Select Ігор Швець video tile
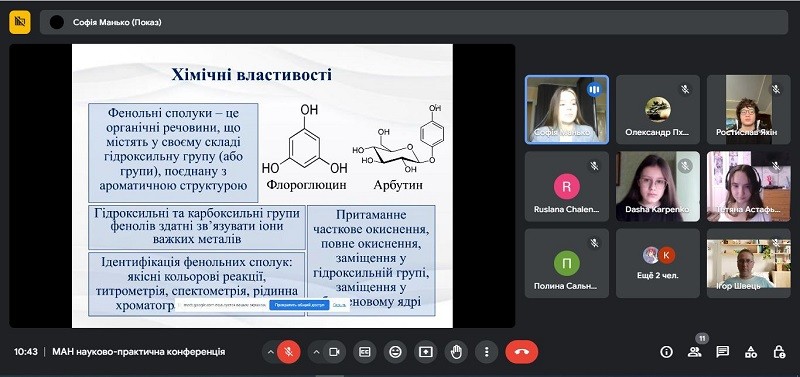 [748, 263]
